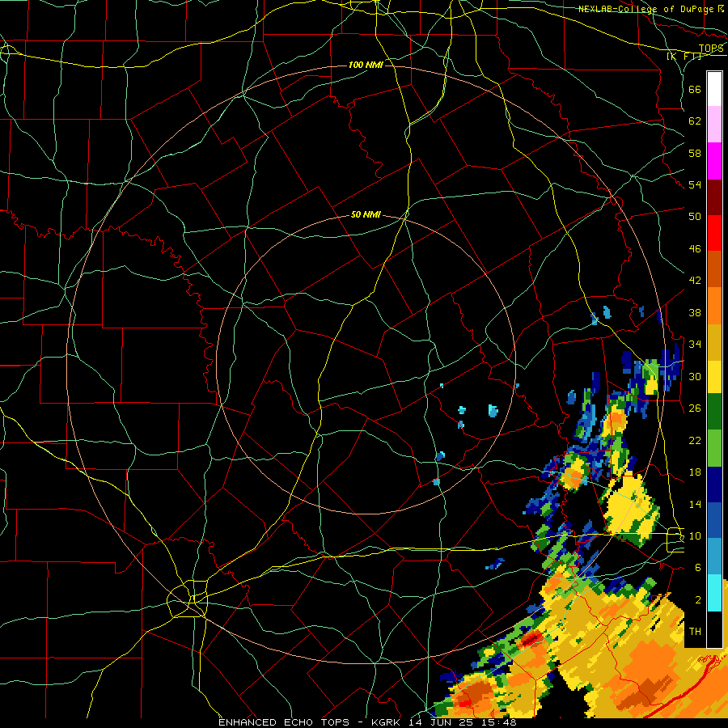The image size is (728, 728).
Task: Click the magenta 58 kft legend swatch
Action: [714, 161]
